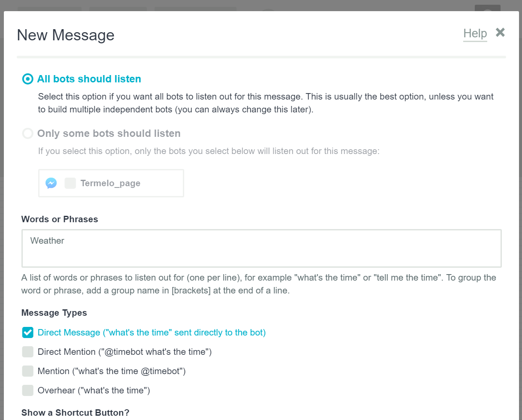Viewport: 522px width, 420px height.
Task: Uncheck the Direct Message checkbox
Action: pyautogui.click(x=28, y=332)
